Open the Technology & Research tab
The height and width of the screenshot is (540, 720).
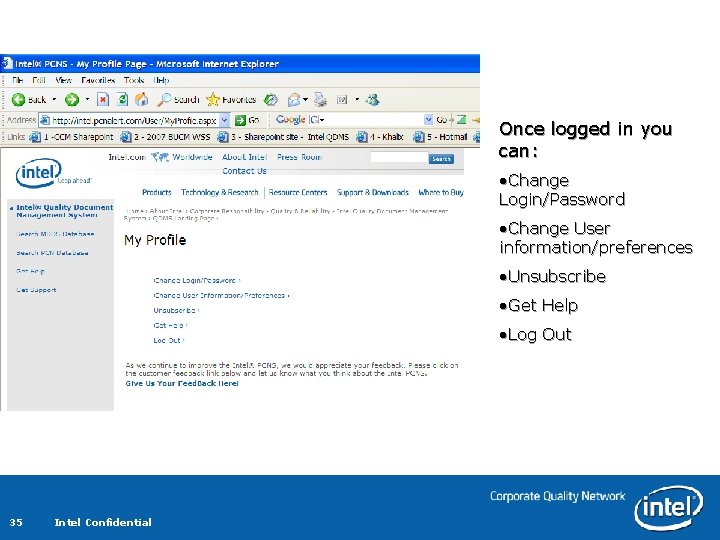click(219, 192)
